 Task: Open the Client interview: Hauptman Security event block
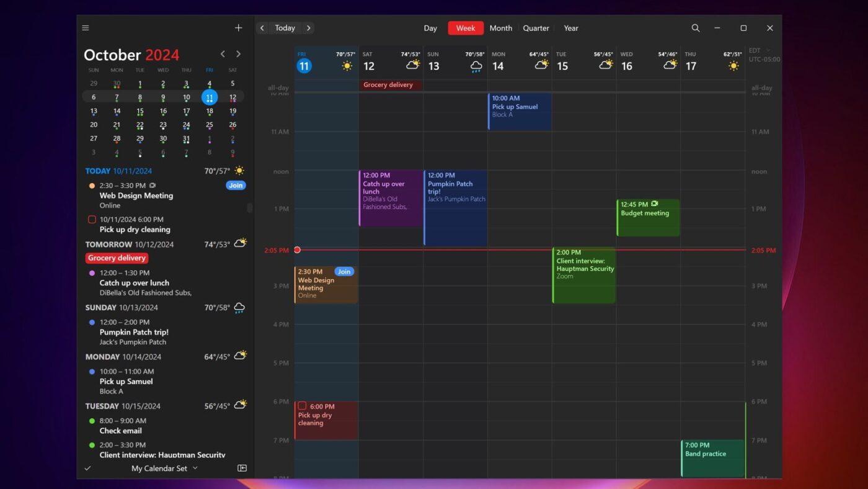pos(584,276)
